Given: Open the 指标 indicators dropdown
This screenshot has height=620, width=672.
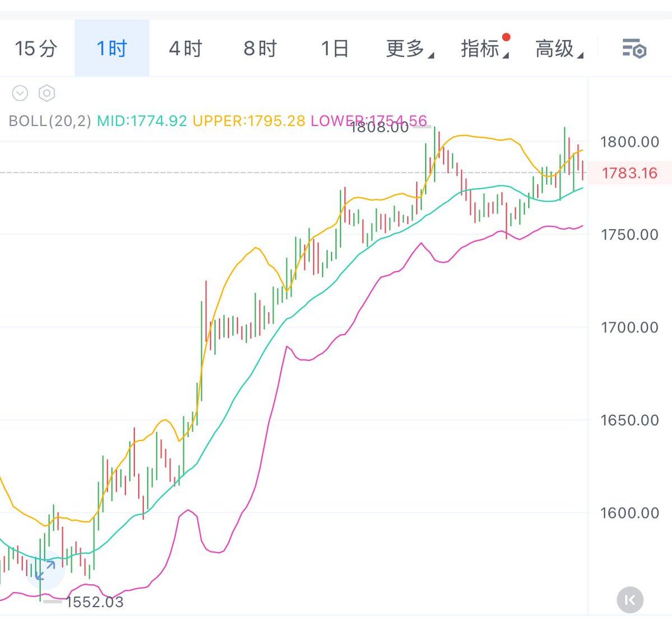Looking at the screenshot, I should pos(484,48).
